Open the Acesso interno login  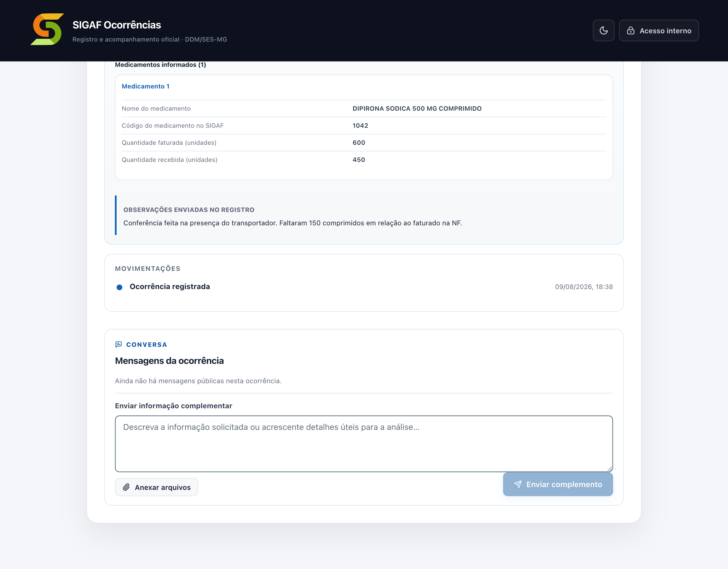[659, 31]
